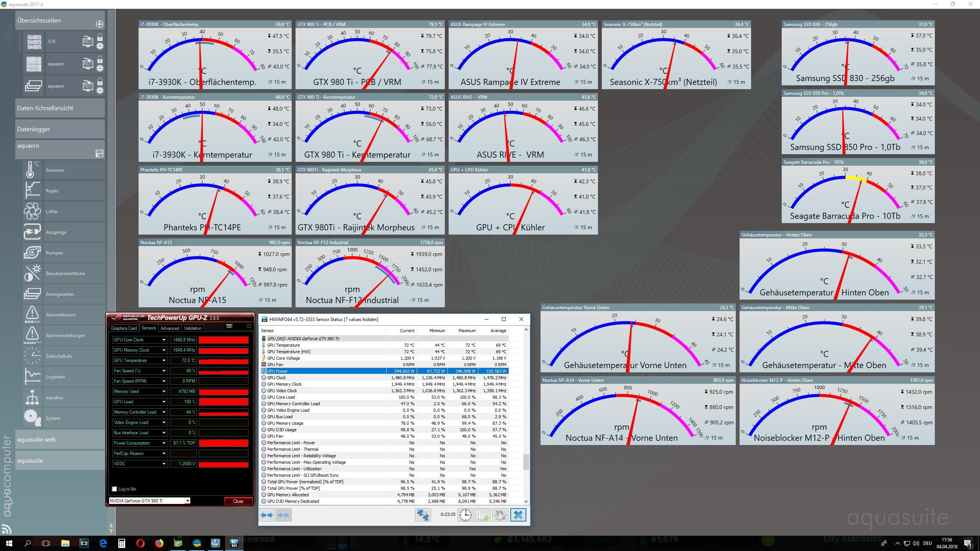
Task: Expand GPU Core Clock sensor dropdown
Action: [x=164, y=340]
